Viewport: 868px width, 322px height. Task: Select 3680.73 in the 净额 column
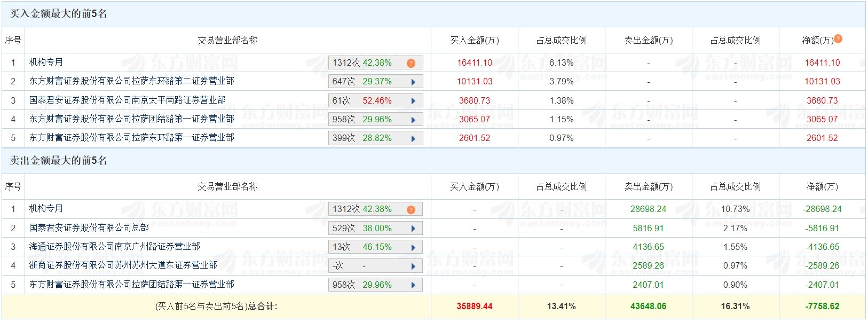tap(822, 100)
